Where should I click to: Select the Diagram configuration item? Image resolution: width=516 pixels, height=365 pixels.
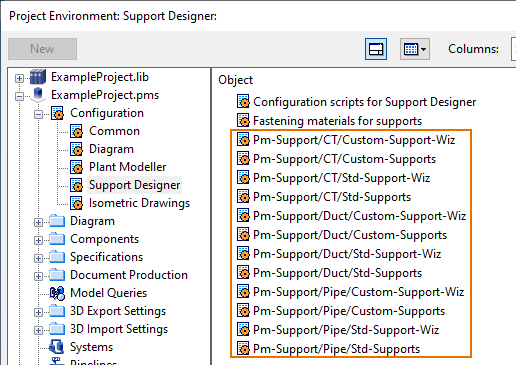(x=111, y=149)
